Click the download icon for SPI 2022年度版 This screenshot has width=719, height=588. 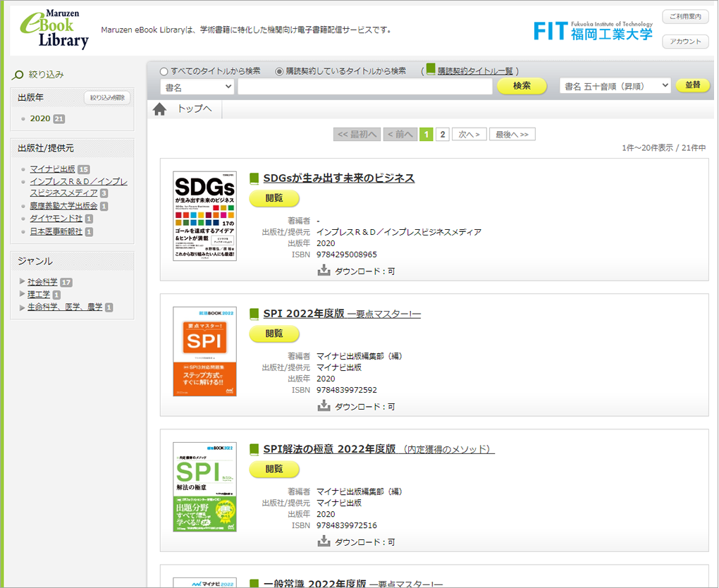(324, 405)
